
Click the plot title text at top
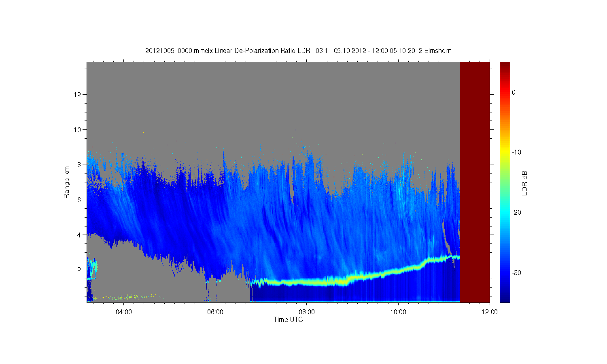(x=298, y=51)
